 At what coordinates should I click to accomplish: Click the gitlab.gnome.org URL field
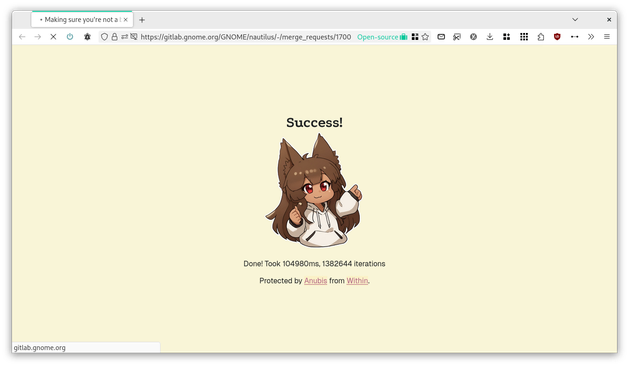246,37
